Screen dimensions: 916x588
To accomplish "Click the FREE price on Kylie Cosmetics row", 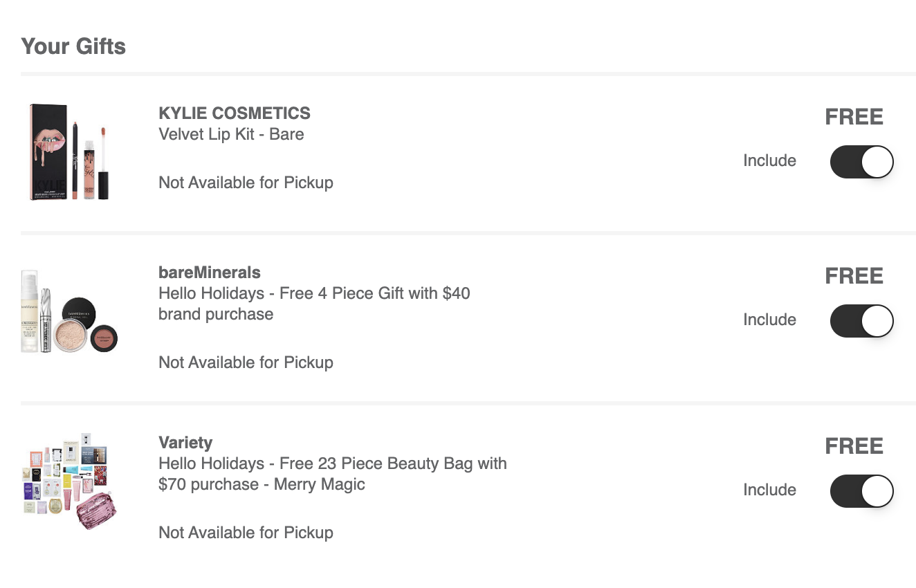I will coord(854,117).
